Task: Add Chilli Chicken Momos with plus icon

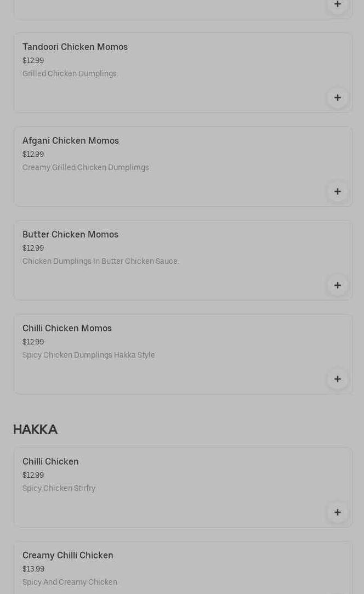Action: tap(338, 379)
